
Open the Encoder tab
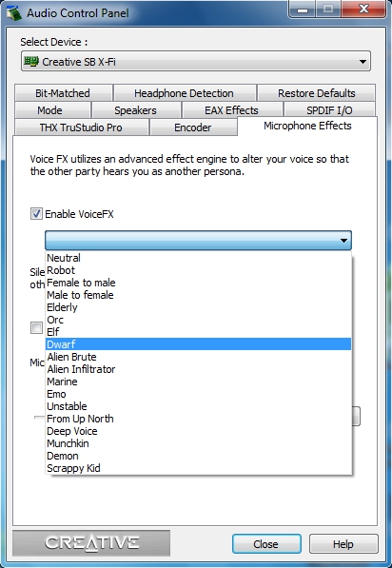click(x=193, y=127)
